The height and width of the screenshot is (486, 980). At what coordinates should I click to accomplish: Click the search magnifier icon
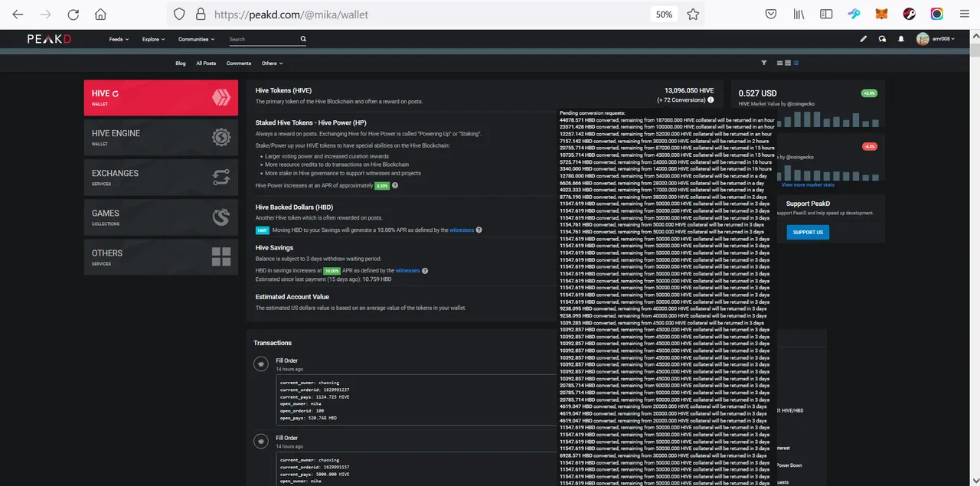(303, 39)
